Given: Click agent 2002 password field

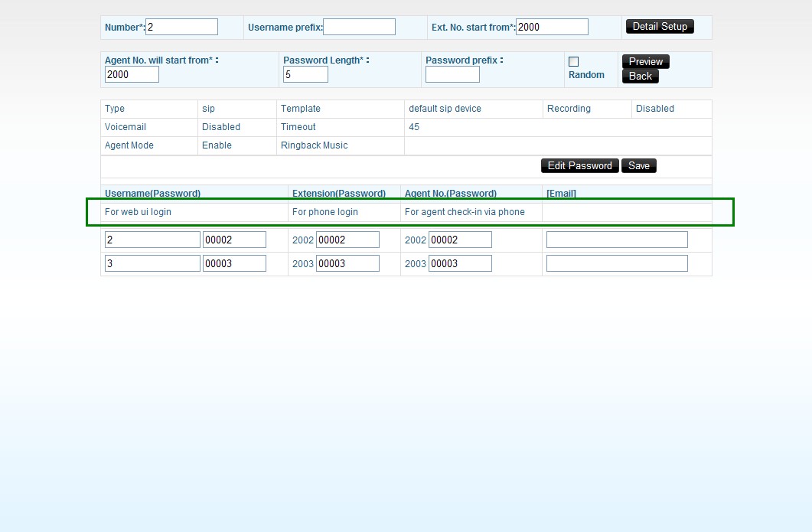Looking at the screenshot, I should [460, 240].
